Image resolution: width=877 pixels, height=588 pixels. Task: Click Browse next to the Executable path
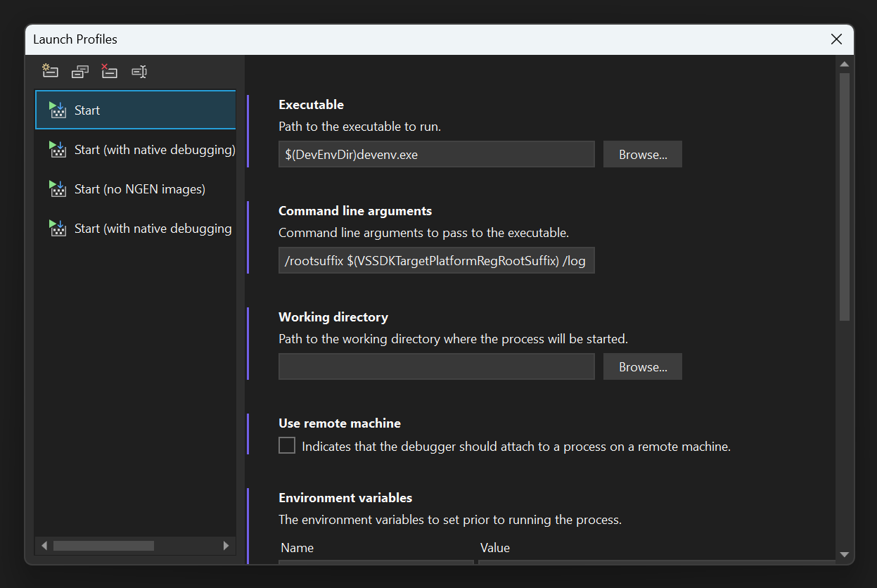(642, 154)
